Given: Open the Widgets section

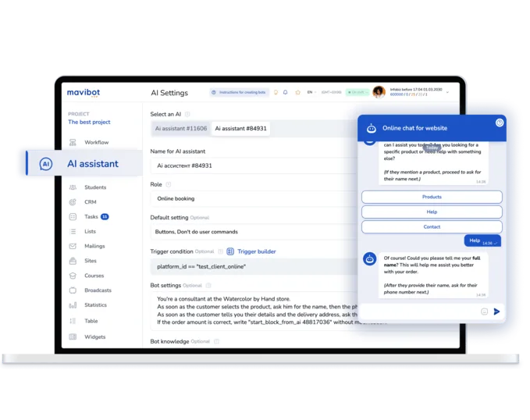Looking at the screenshot, I should click(x=94, y=336).
